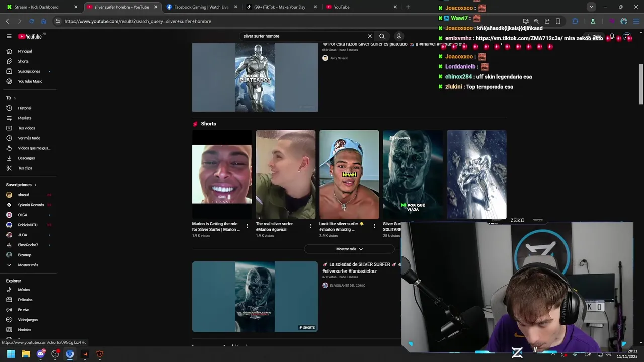
Task: Open Videojuegos under Explorar
Action: click(x=28, y=320)
